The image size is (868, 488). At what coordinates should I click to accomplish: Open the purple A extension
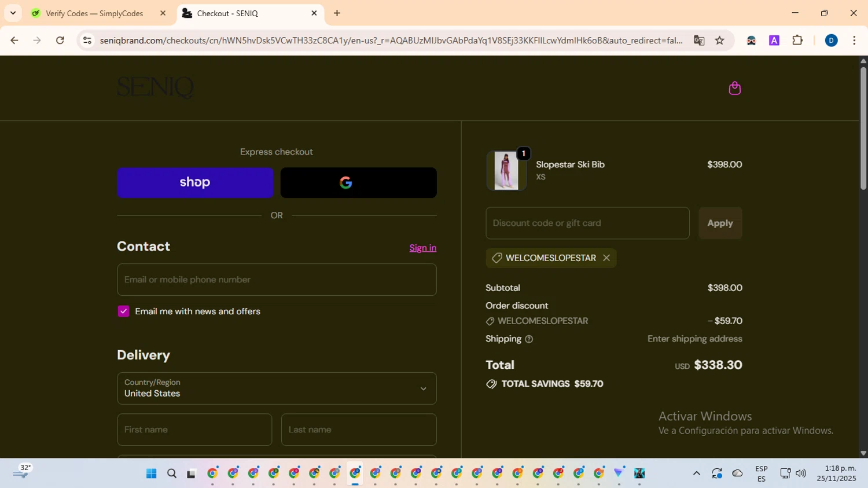(774, 41)
